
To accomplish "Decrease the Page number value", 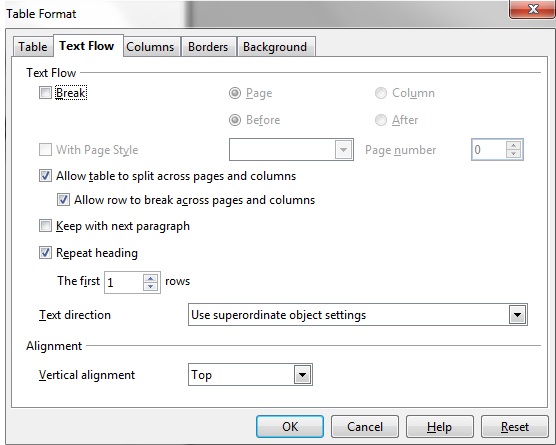I will point(513,154).
